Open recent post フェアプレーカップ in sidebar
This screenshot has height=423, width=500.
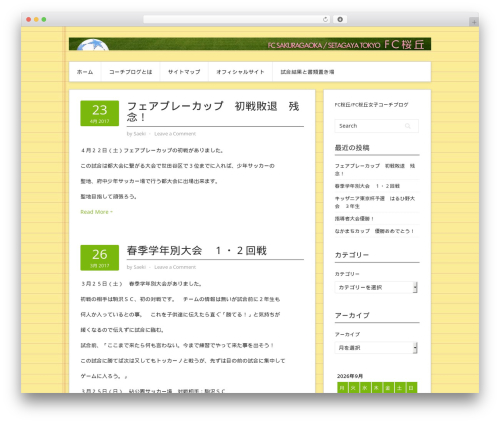coord(375,170)
